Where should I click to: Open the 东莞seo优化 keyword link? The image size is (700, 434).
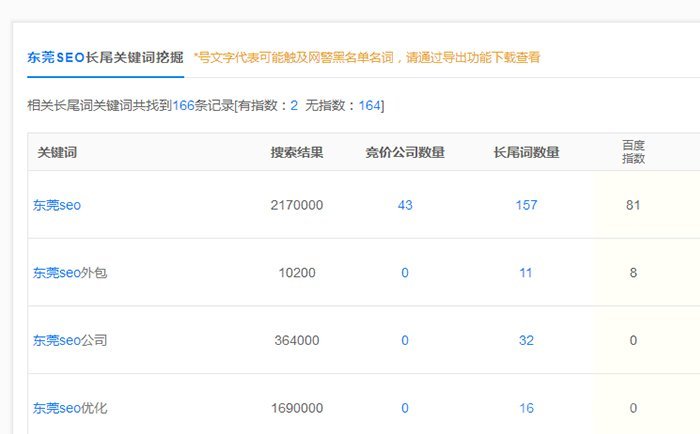pyautogui.click(x=69, y=408)
